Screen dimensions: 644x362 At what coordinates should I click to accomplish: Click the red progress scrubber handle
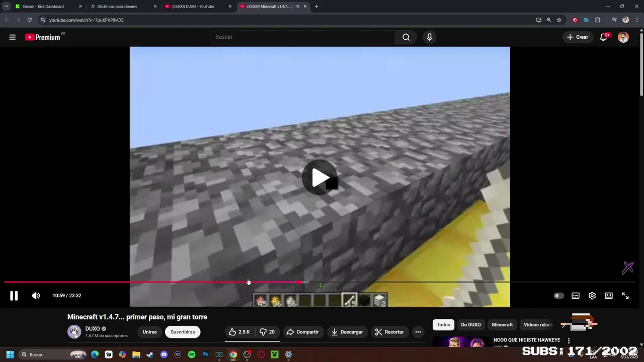pyautogui.click(x=300, y=282)
